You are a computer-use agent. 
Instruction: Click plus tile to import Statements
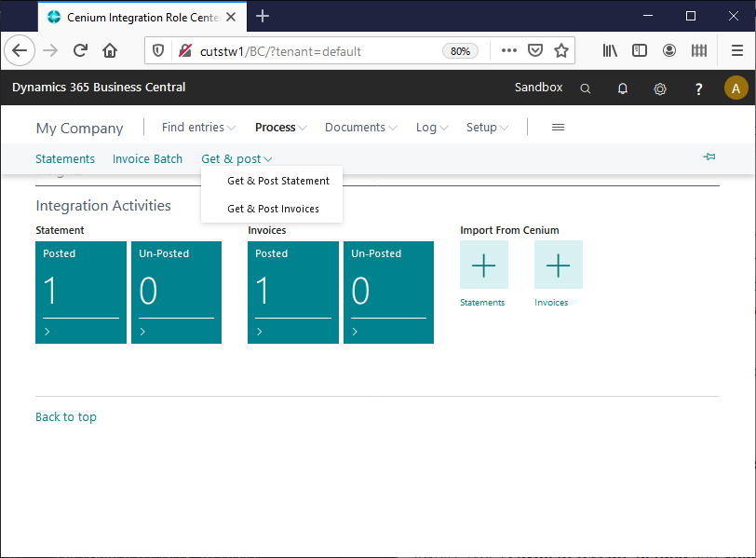(x=483, y=265)
